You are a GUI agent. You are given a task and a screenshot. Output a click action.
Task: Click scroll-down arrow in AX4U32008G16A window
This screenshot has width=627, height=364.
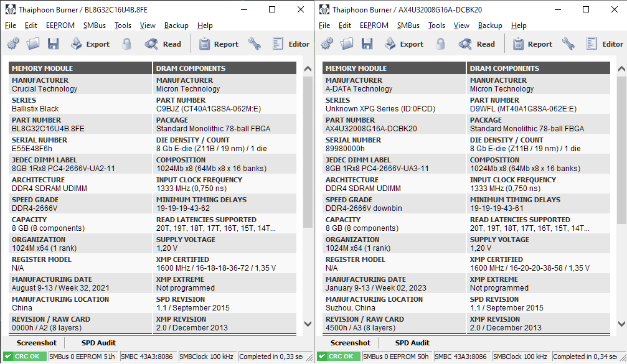click(621, 324)
